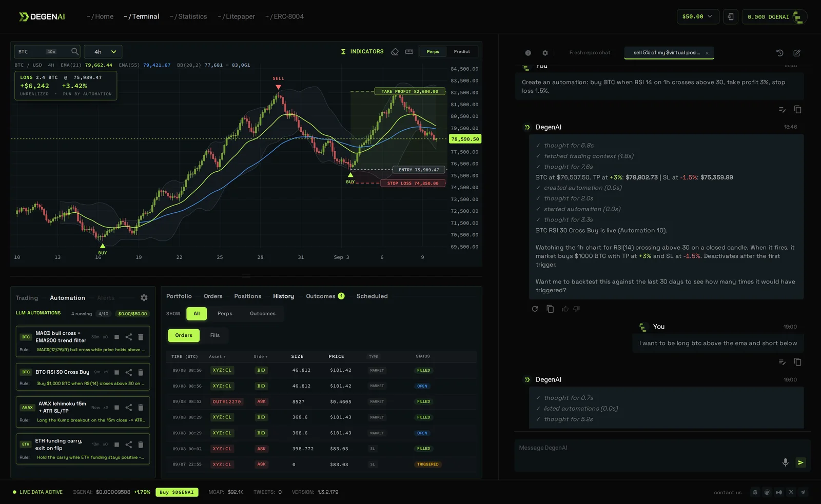Click the Buy $DGENAI button
Screen dimensions: 821x504
click(x=177, y=492)
